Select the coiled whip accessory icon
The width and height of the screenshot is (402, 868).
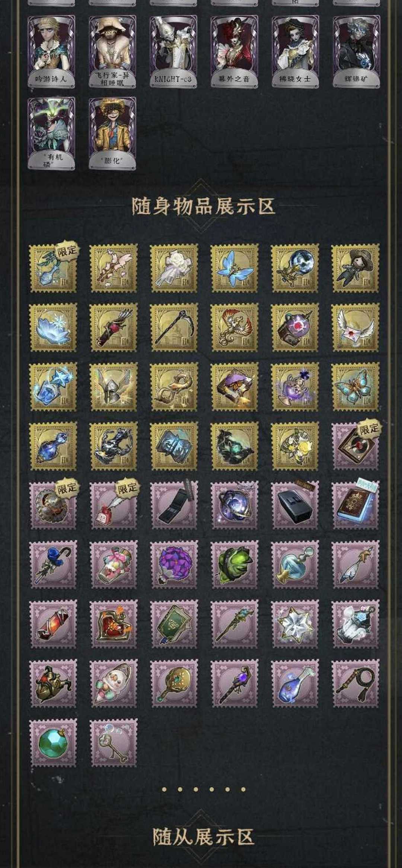coord(355,683)
